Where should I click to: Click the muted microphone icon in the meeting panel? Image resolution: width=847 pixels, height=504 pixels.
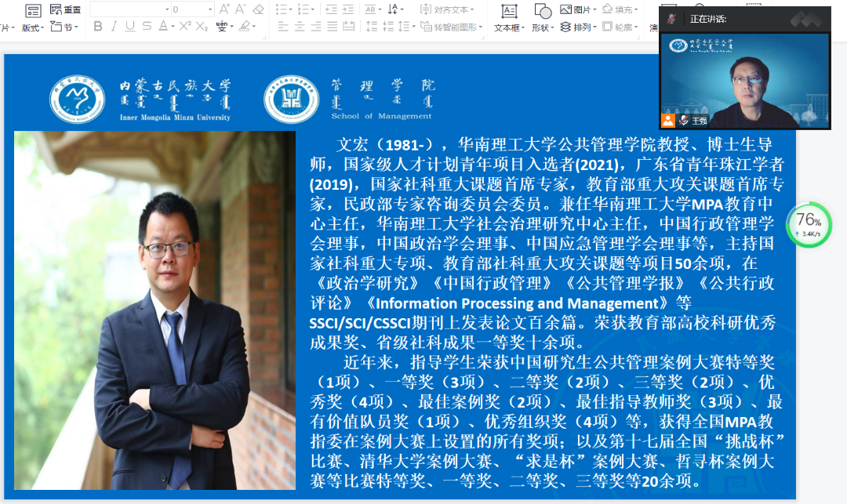684,121
